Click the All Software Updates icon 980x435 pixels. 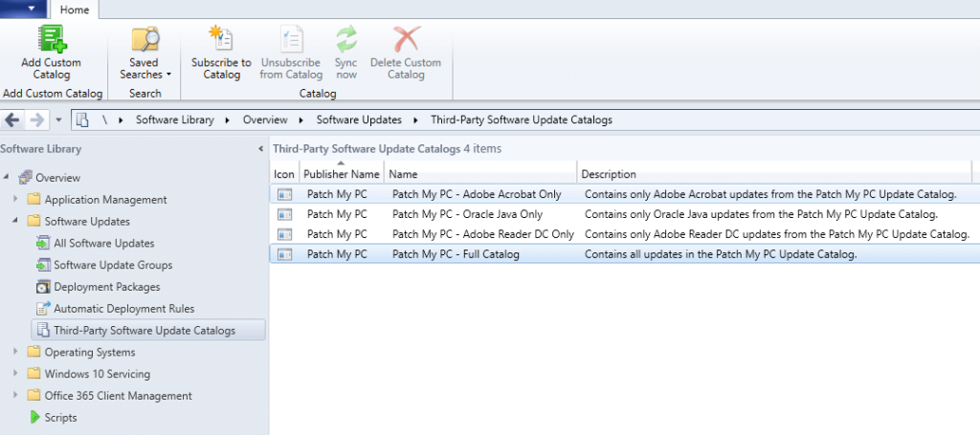coord(42,244)
